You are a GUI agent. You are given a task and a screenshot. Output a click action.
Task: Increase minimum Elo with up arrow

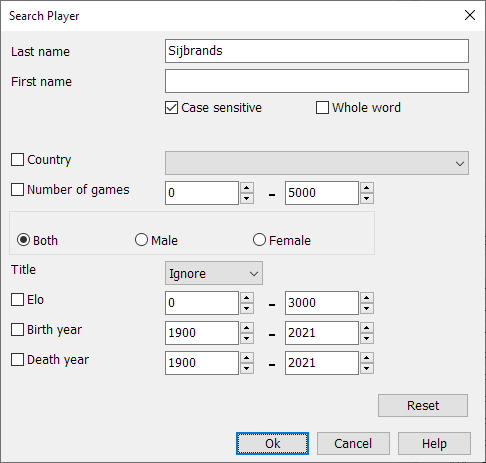point(247,297)
